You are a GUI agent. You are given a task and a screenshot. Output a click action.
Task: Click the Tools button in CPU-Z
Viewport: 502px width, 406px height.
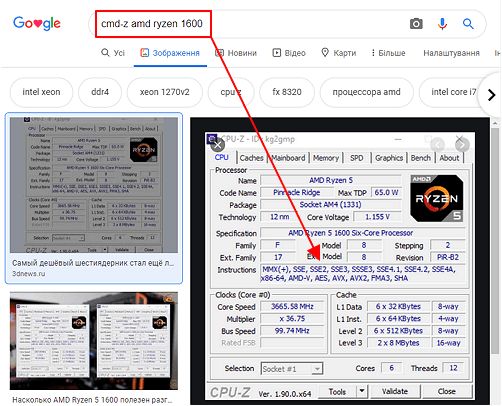coord(337,392)
